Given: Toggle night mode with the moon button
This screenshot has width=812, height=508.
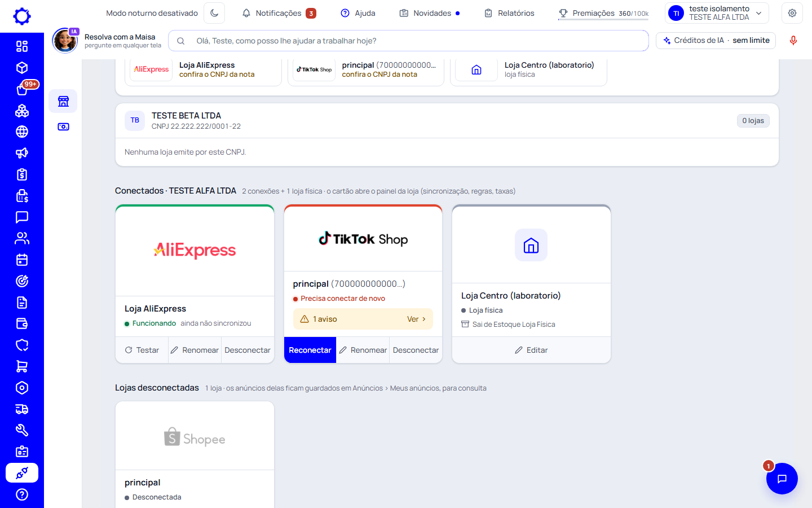Looking at the screenshot, I should (214, 13).
